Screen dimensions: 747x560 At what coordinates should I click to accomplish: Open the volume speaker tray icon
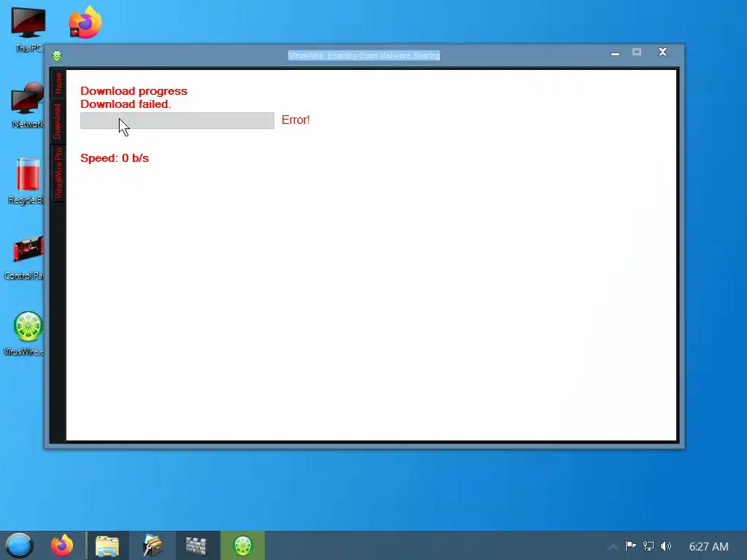[x=666, y=545]
